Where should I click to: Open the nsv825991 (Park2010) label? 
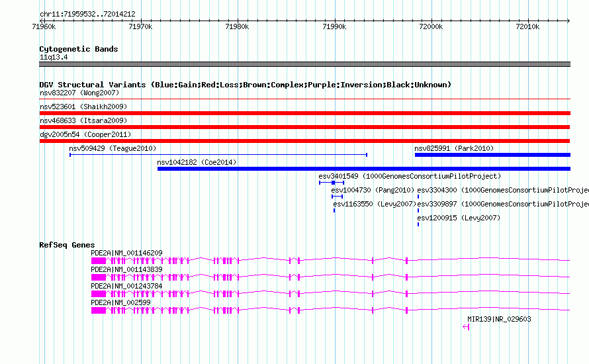(454, 148)
